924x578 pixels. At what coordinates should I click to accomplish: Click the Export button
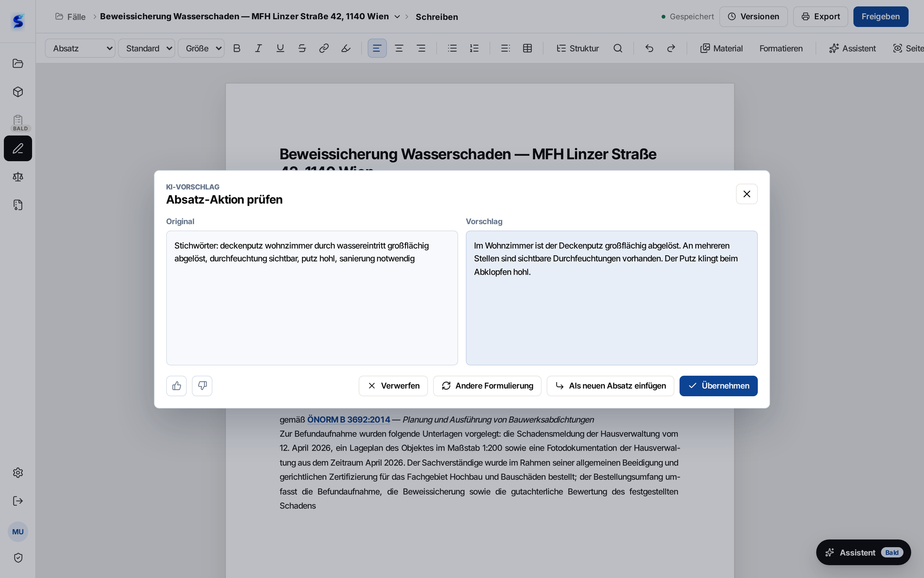point(820,16)
